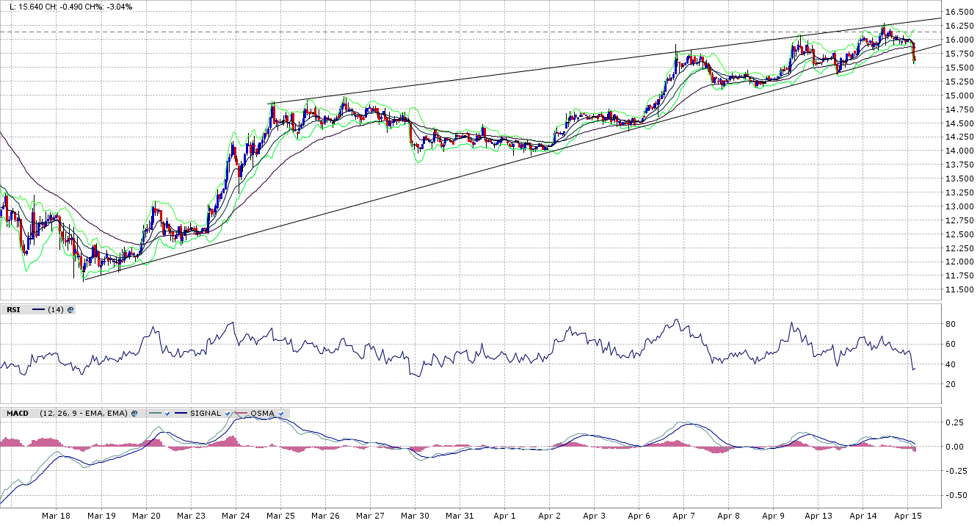This screenshot has height=526, width=980.
Task: Uncheck the SIGNAL line checkbox
Action: pyautogui.click(x=228, y=414)
